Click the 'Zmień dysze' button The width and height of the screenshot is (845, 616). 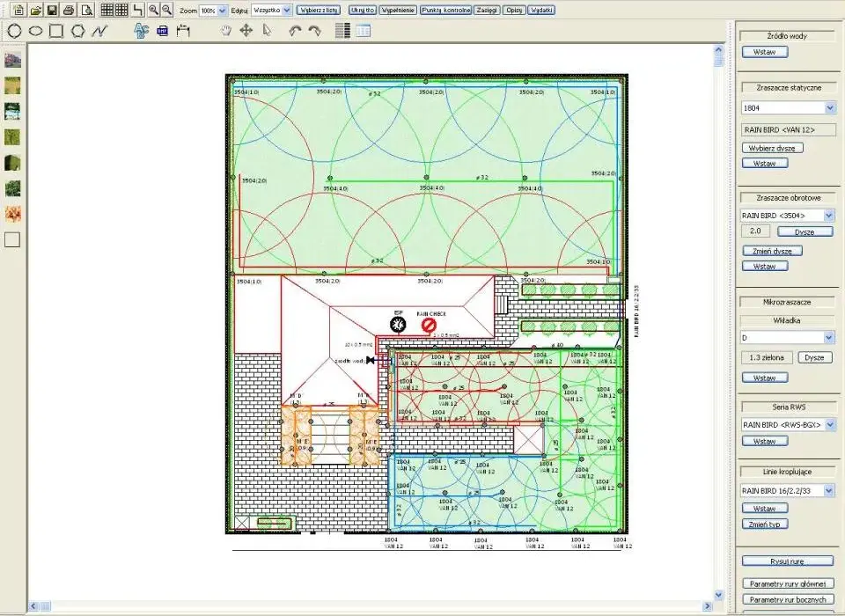click(x=772, y=251)
